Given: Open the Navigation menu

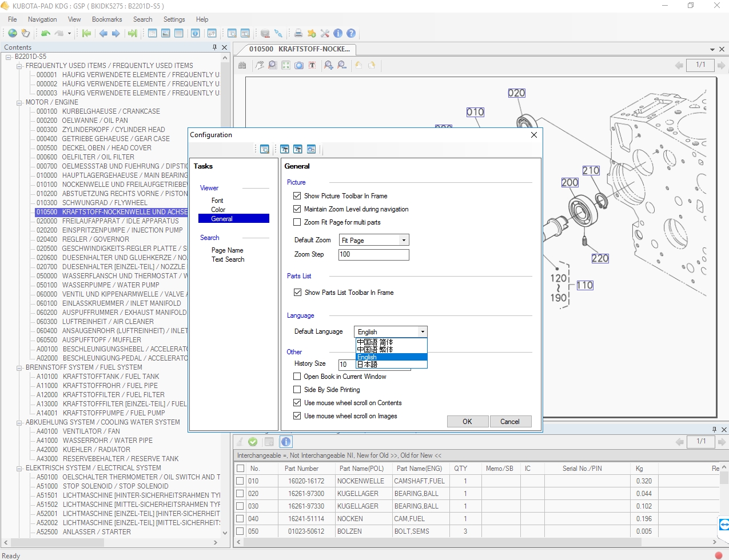Looking at the screenshot, I should coord(42,19).
